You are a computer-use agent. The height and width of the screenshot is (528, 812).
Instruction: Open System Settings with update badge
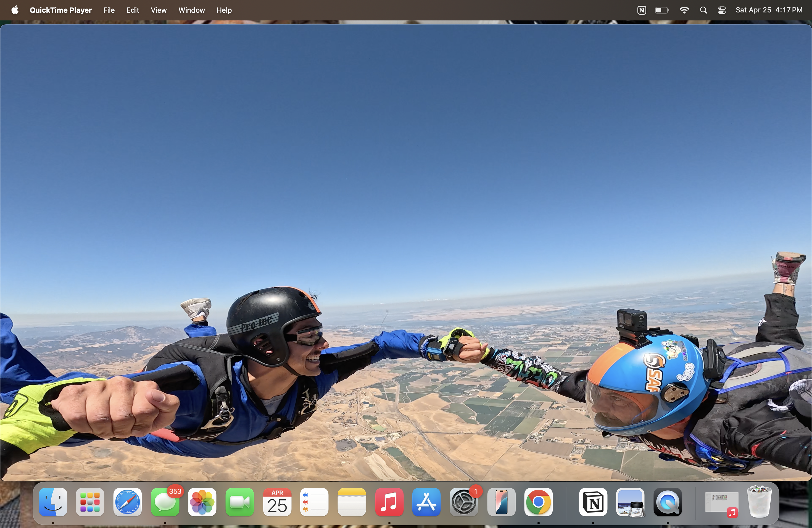(464, 502)
